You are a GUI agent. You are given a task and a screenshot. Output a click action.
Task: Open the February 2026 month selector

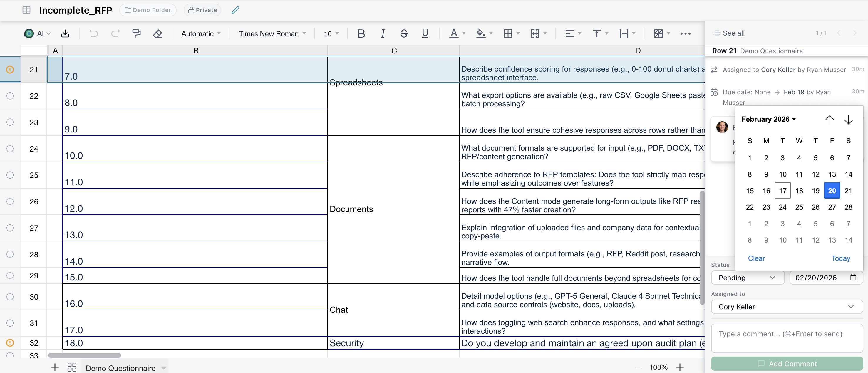click(769, 119)
